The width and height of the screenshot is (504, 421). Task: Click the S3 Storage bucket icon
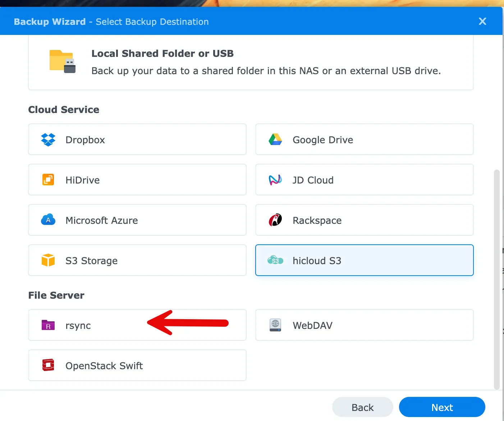pos(48,260)
